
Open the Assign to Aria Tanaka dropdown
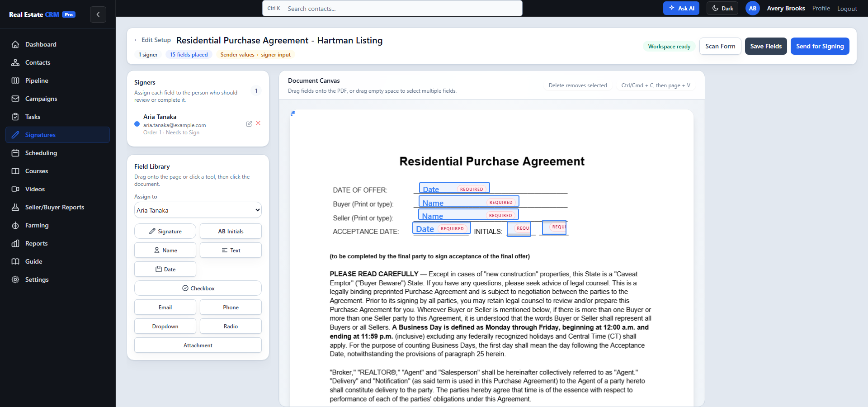tap(198, 210)
